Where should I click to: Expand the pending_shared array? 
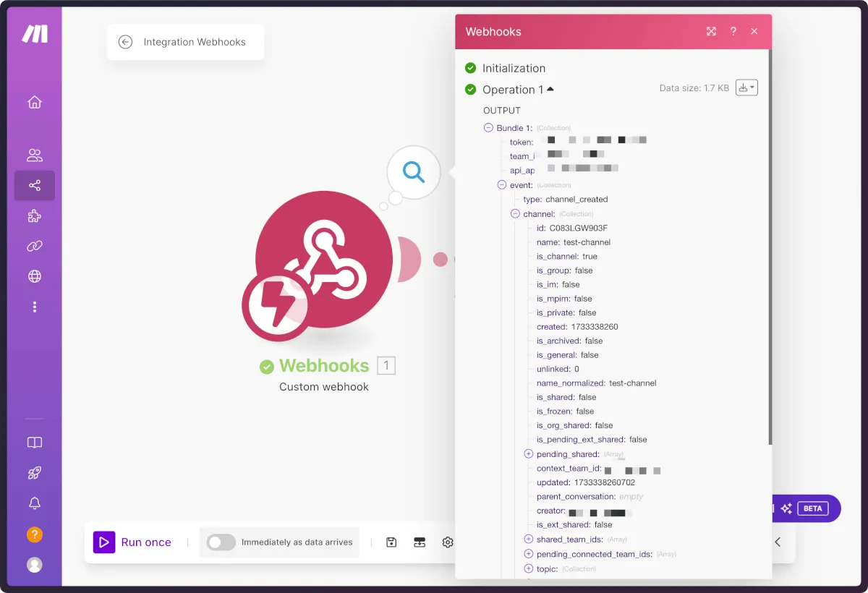[x=529, y=454]
